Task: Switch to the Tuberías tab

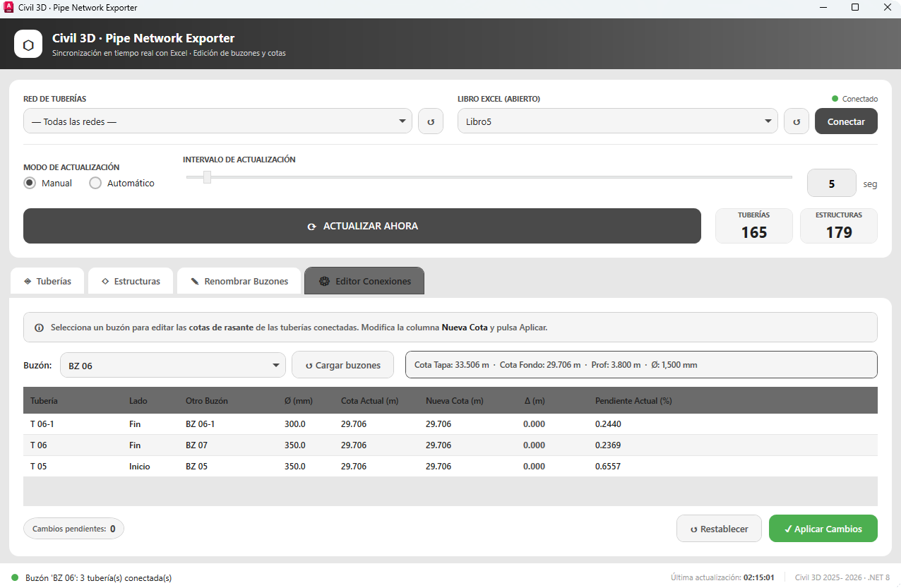Action: click(47, 281)
